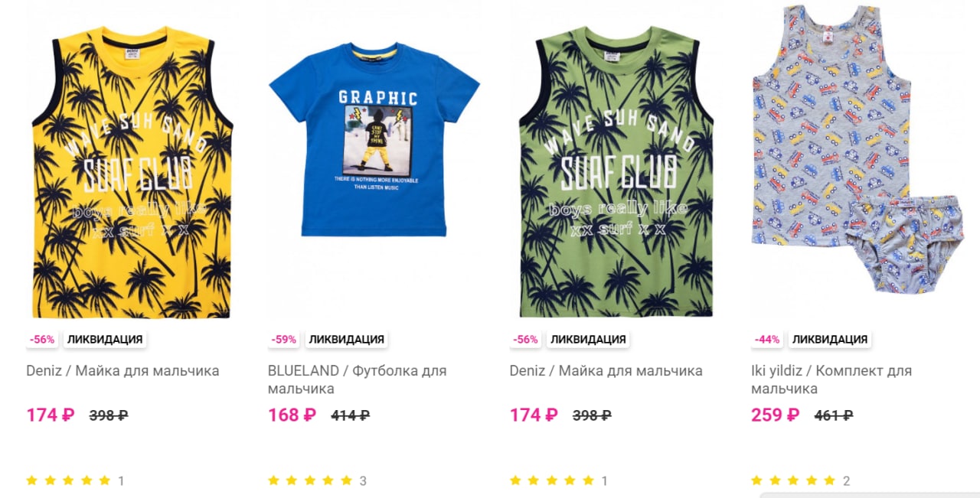980x498 pixels.
Task: Click the -44% discount badge on Iki yildiz set
Action: [767, 340]
